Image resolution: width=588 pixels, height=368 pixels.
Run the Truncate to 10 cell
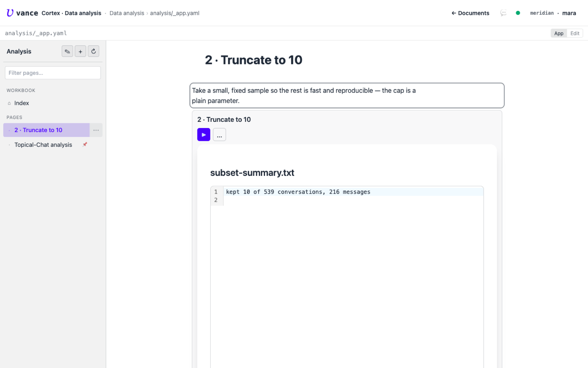pyautogui.click(x=204, y=135)
